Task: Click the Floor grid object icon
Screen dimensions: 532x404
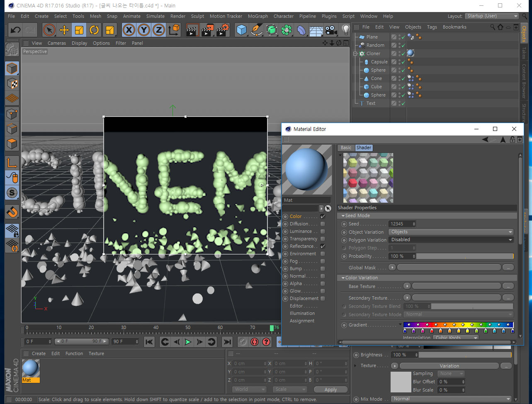Action: click(x=316, y=30)
